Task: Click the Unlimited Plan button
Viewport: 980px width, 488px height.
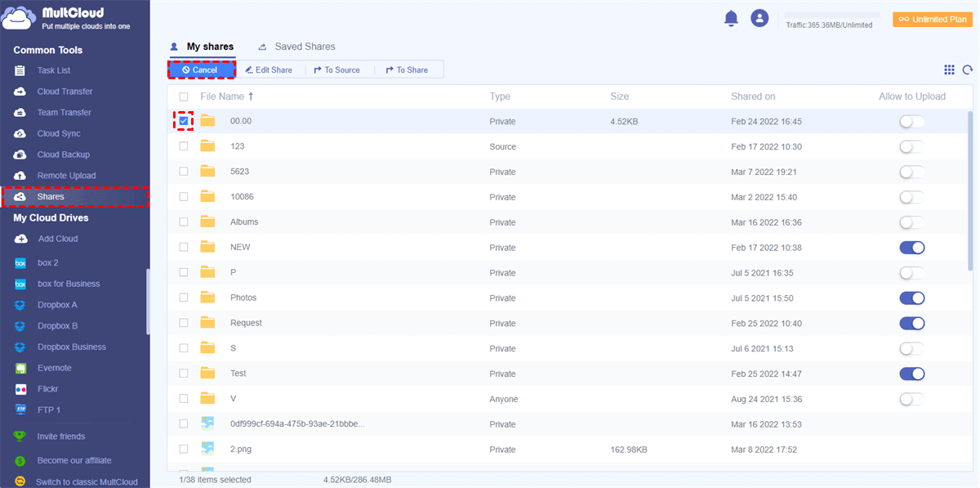Action: click(x=932, y=19)
